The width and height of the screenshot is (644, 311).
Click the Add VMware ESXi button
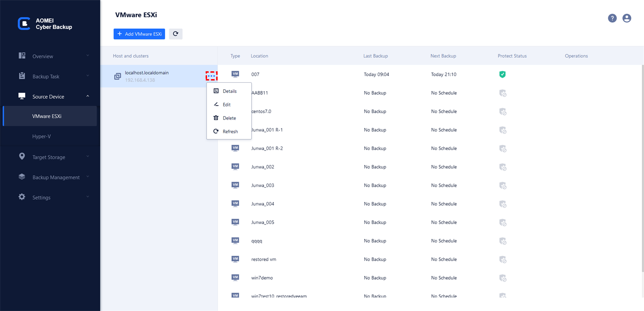(139, 34)
